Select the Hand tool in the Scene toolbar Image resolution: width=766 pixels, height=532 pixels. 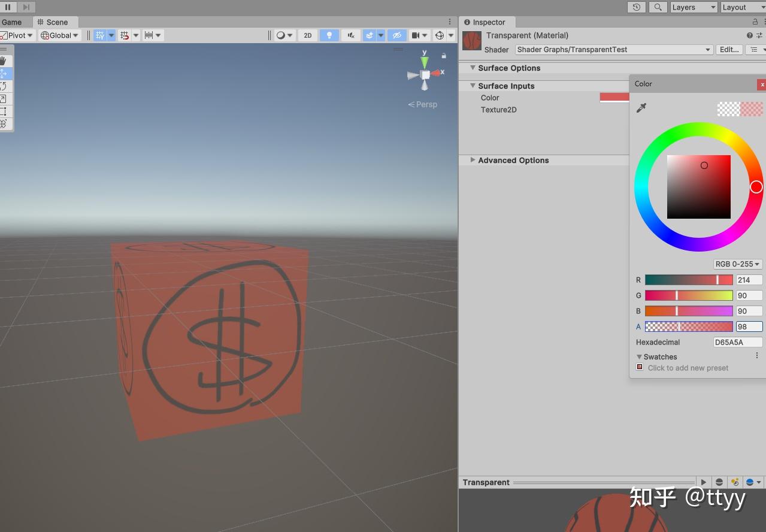tap(5, 59)
